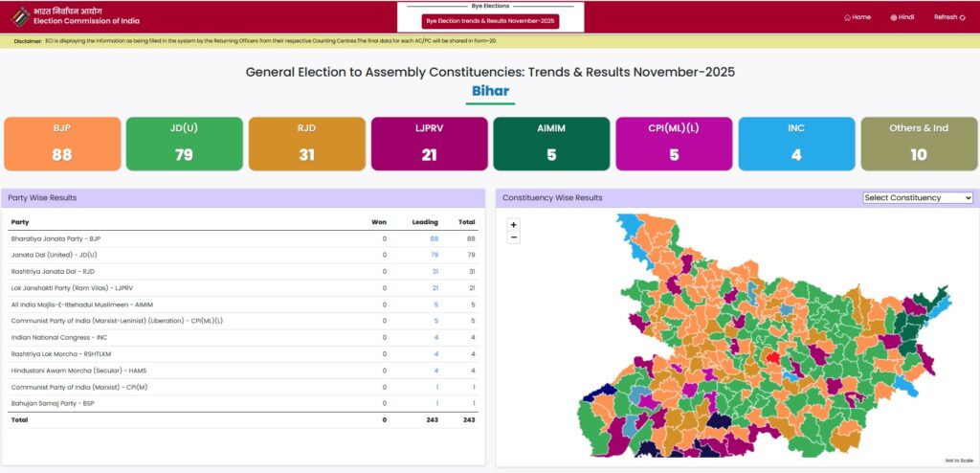
Task: Zoom in on the constituency map
Action: 514,225
